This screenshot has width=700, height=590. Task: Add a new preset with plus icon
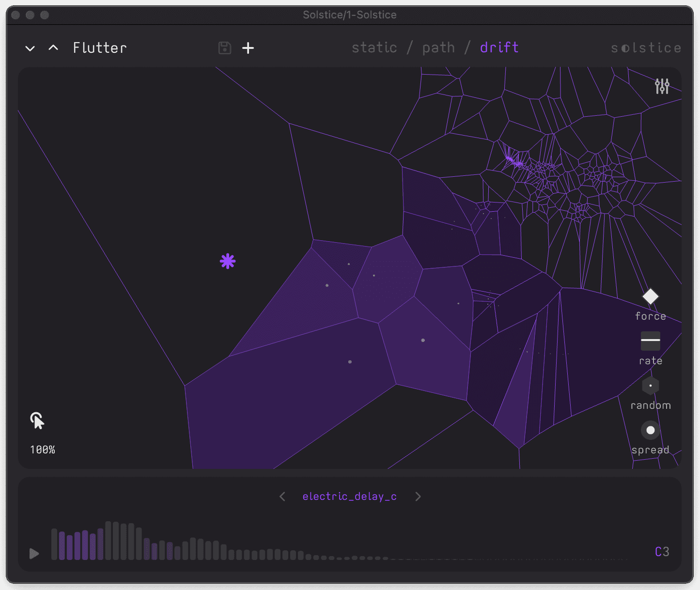pyautogui.click(x=248, y=48)
